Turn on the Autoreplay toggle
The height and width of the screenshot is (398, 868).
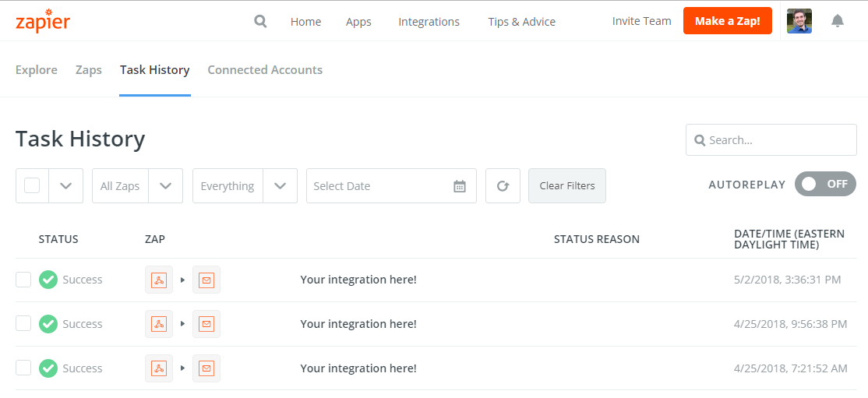coord(825,184)
